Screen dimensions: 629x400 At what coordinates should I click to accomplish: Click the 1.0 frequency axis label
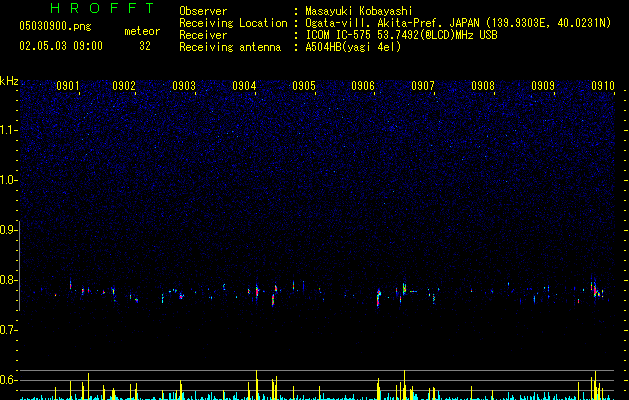click(9, 180)
